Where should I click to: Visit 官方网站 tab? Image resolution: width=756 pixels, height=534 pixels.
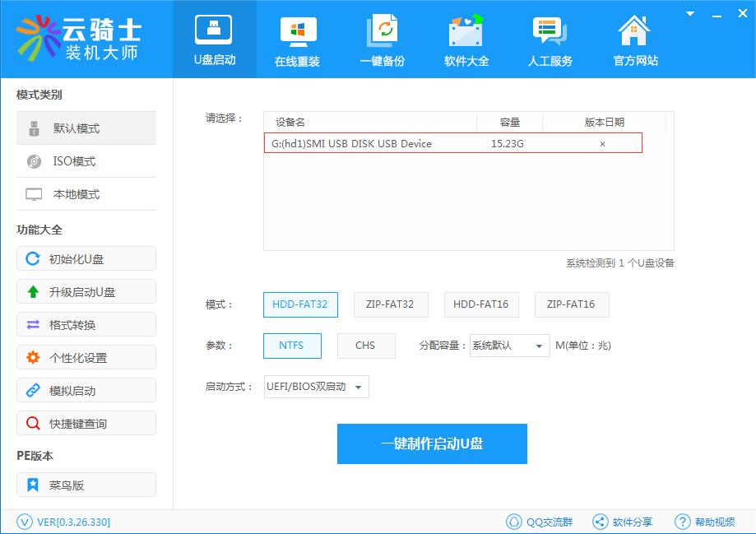[x=635, y=39]
